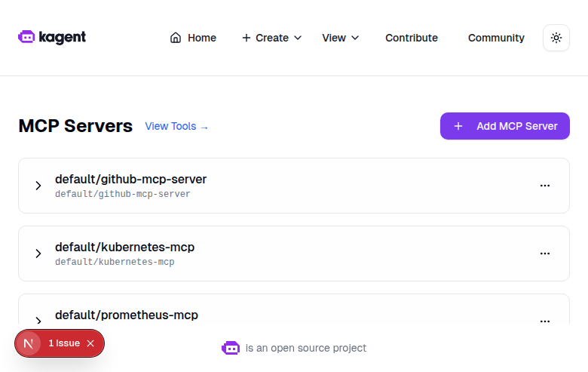The width and height of the screenshot is (588, 372).
Task: Open the Contribute link
Action: point(412,38)
